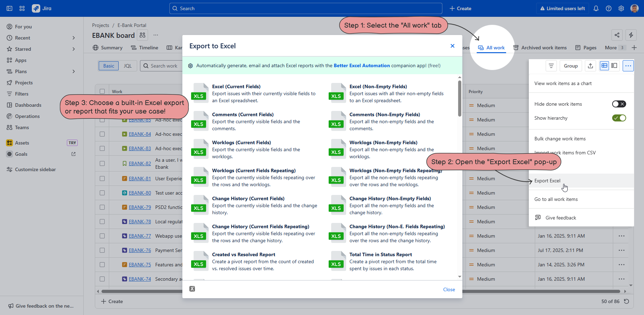The width and height of the screenshot is (644, 315).
Task: Click the top Create button
Action: (x=460, y=8)
